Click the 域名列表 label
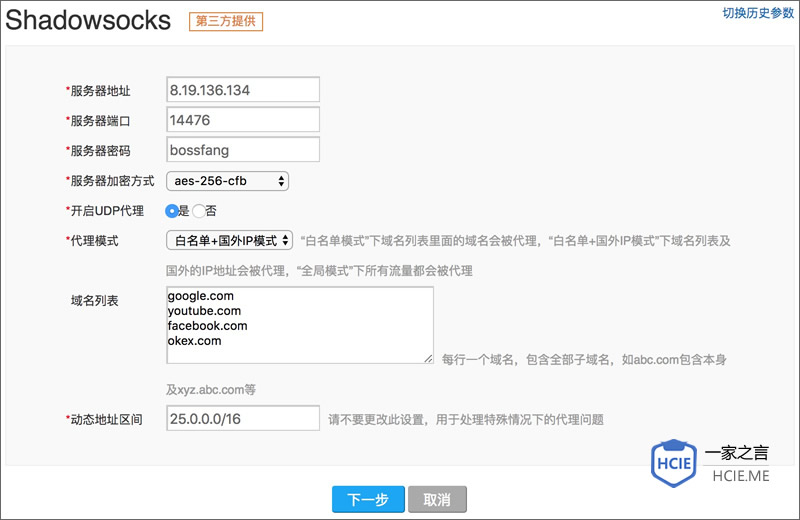 click(94, 301)
